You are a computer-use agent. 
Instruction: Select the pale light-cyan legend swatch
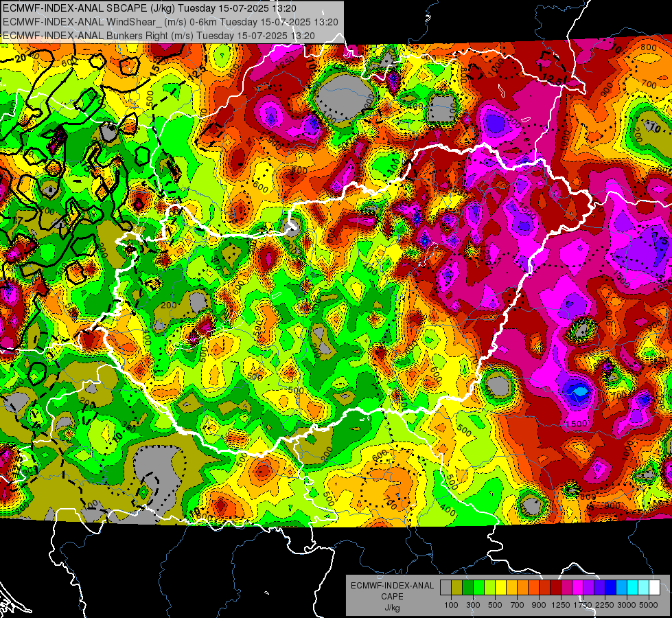pos(643,587)
